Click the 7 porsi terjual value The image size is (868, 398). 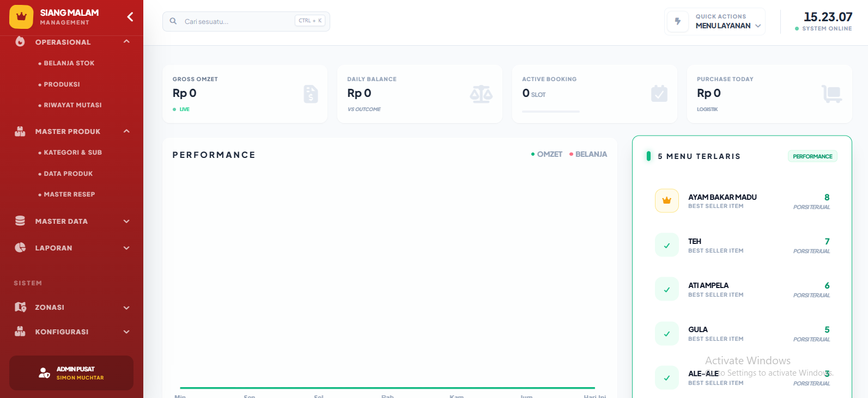[827, 241]
